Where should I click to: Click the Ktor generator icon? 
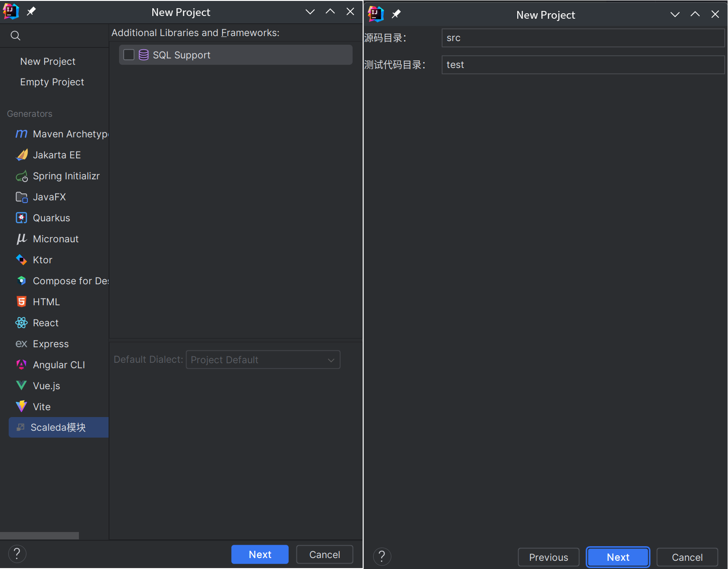coord(21,260)
